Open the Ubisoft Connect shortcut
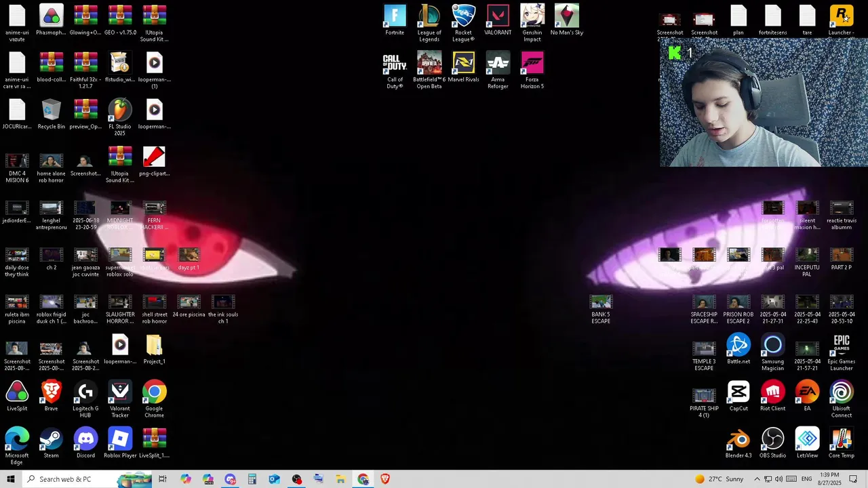Viewport: 868px width, 488px height. coord(842,399)
